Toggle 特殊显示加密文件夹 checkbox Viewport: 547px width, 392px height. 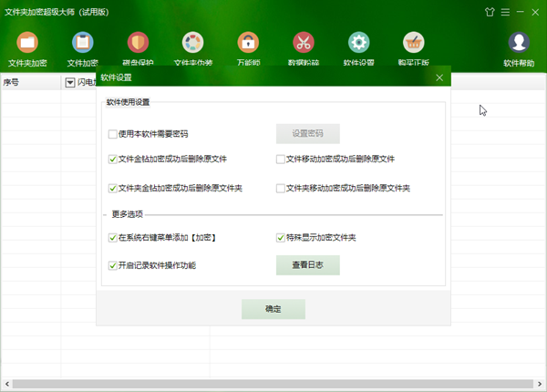tap(282, 239)
